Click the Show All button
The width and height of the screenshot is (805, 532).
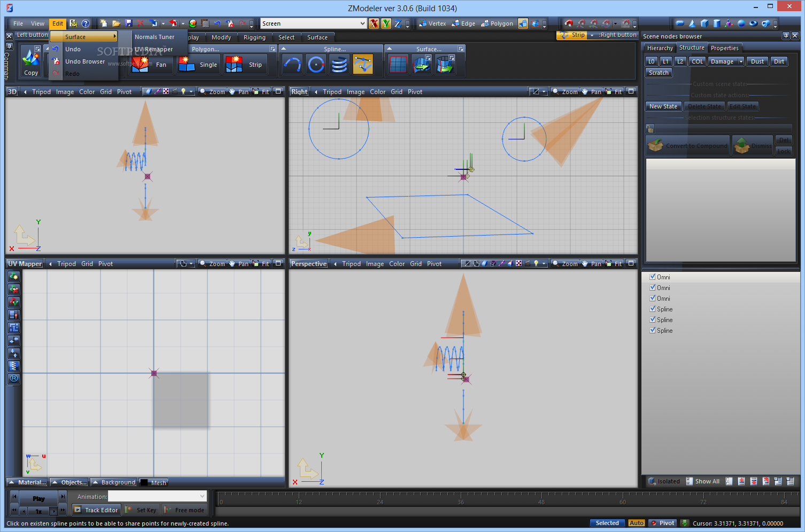pyautogui.click(x=703, y=481)
